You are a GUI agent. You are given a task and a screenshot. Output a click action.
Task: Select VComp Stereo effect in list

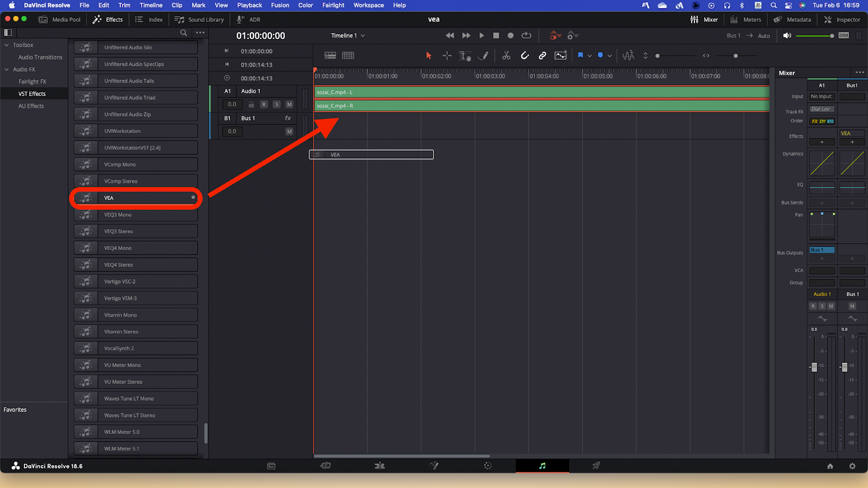point(136,181)
